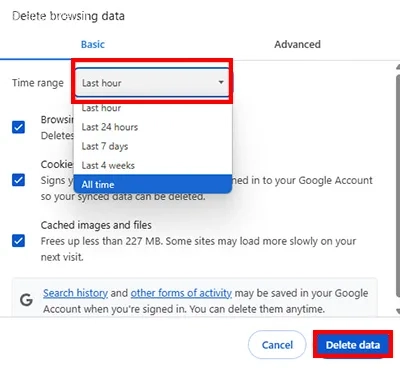Uncheck the Browsing history checkbox

[18, 127]
